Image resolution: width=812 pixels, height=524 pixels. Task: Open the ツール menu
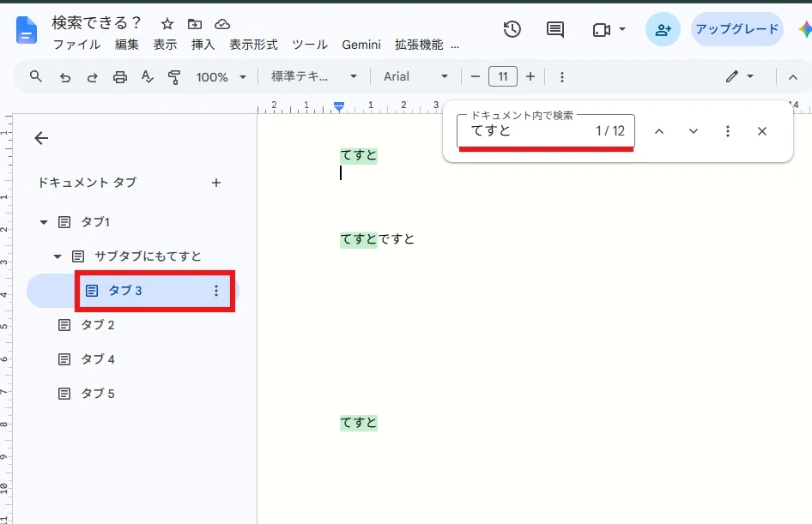coord(310,45)
